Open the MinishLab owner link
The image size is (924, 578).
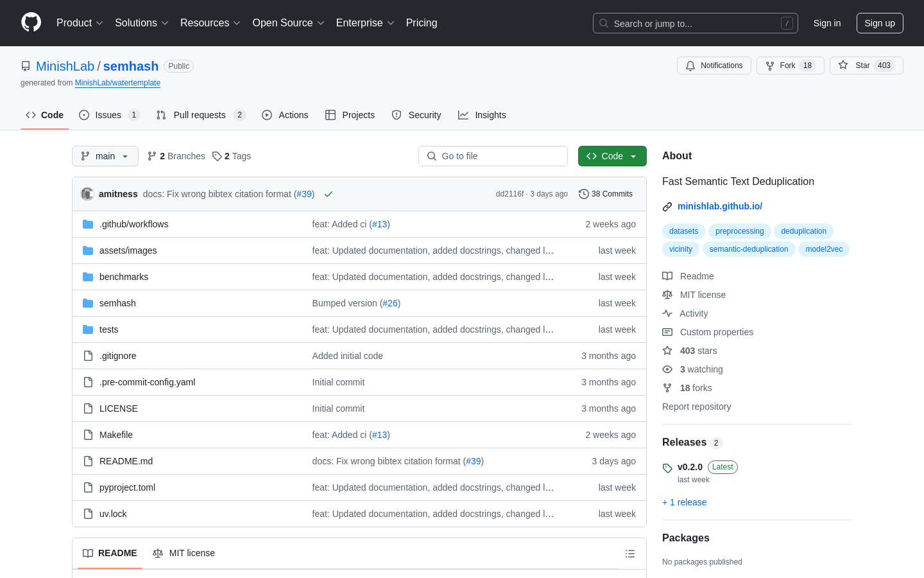pyautogui.click(x=65, y=66)
